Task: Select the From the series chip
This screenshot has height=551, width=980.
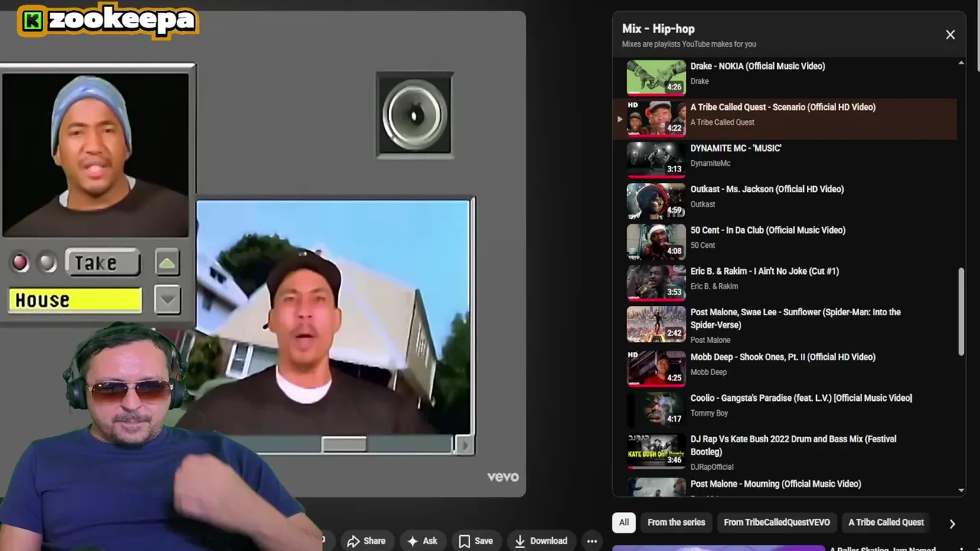Action: tap(676, 523)
